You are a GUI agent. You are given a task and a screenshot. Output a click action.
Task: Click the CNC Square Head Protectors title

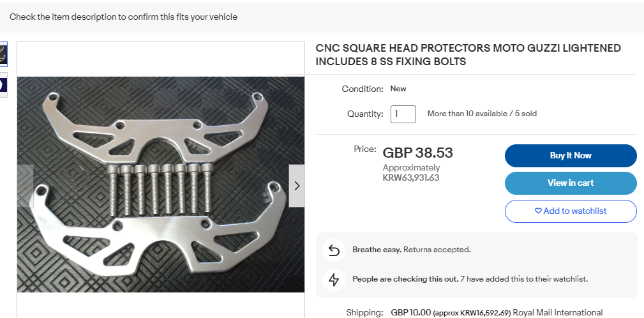coord(468,55)
